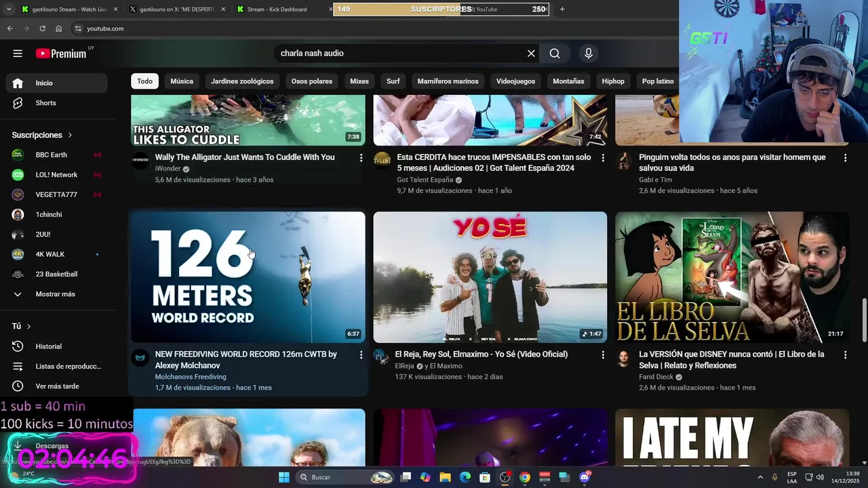The image size is (868, 488).
Task: Open the 4K WALK subscription channel
Action: pyautogui.click(x=56, y=254)
